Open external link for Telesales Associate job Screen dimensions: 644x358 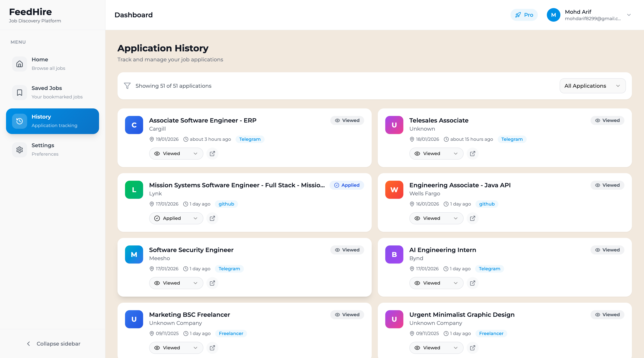pos(472,153)
